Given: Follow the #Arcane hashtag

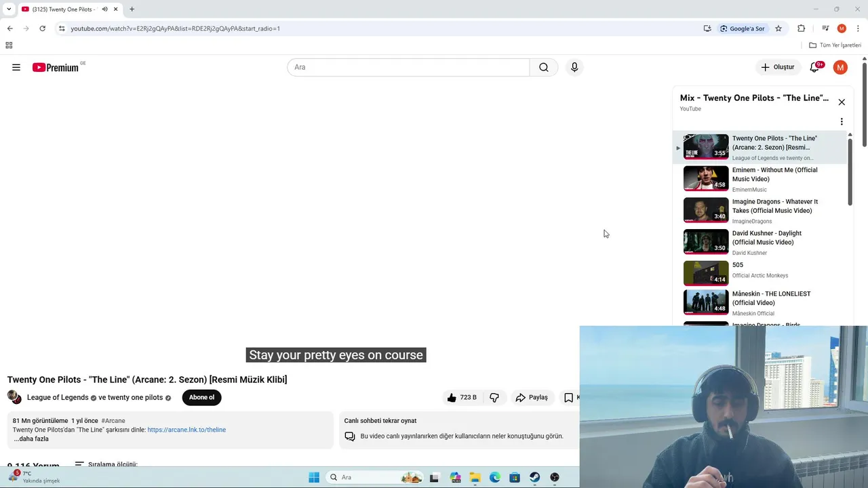Looking at the screenshot, I should pos(113,421).
